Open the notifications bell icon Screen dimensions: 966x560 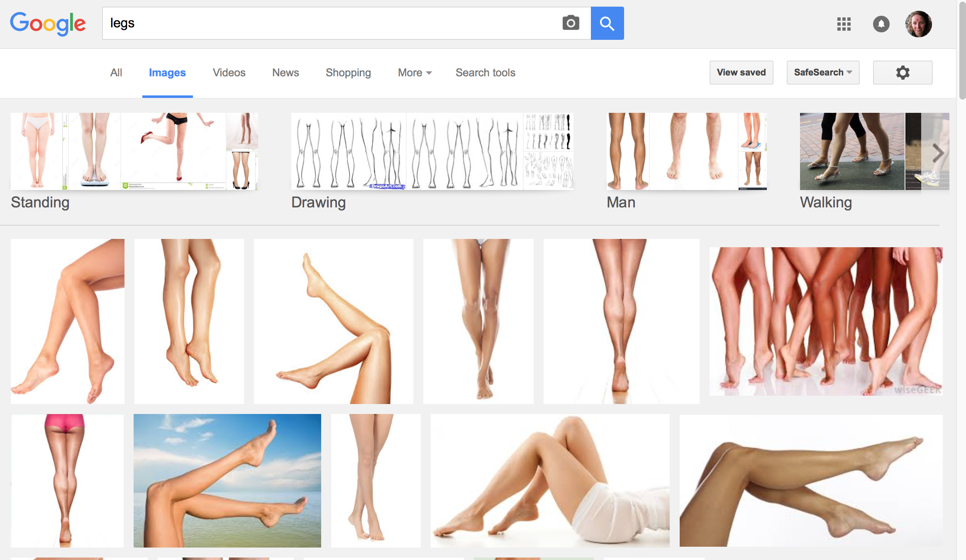[881, 24]
